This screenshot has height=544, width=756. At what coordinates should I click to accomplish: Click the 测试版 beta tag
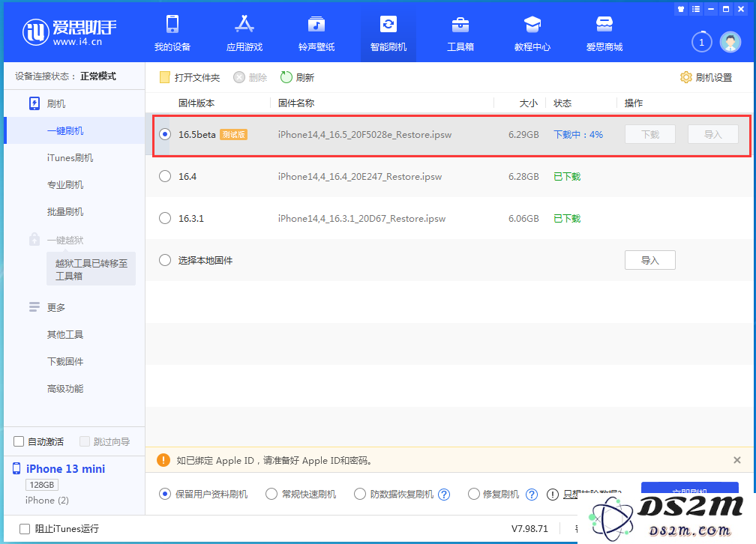(x=234, y=134)
